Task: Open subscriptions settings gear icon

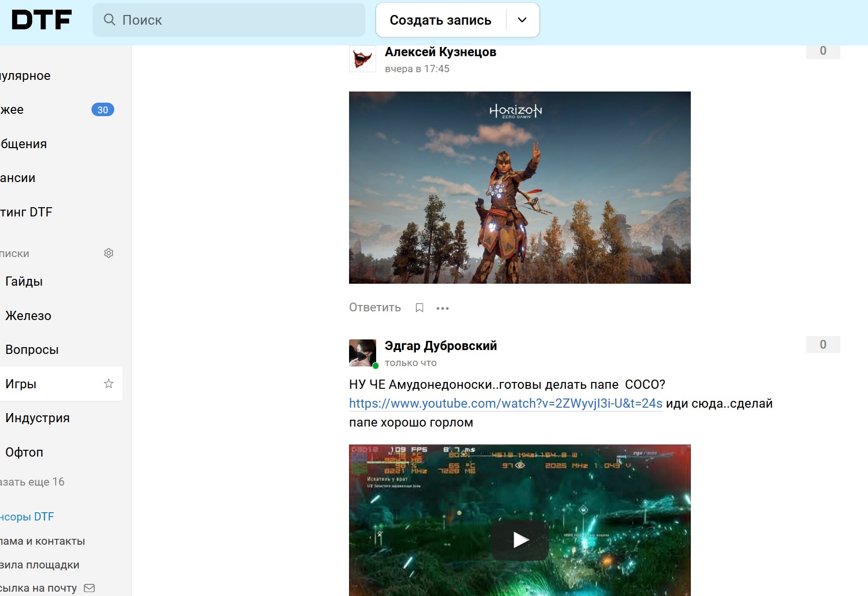Action: click(108, 253)
